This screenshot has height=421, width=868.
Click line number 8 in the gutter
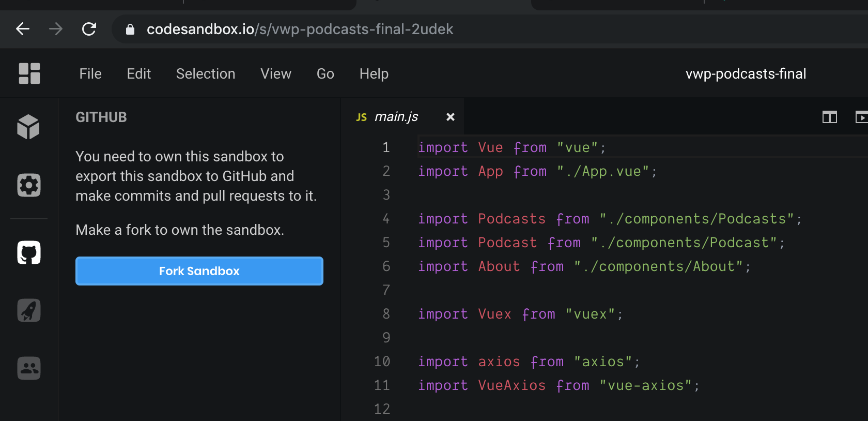coord(386,314)
